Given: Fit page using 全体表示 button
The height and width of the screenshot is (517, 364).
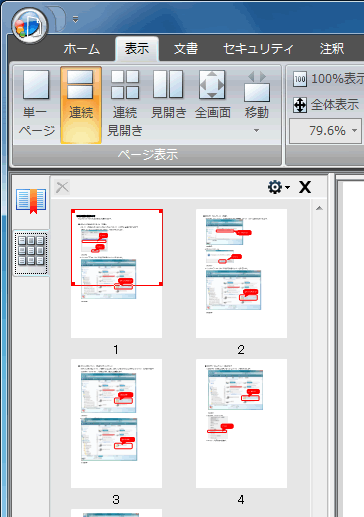Looking at the screenshot, I should [x=327, y=105].
